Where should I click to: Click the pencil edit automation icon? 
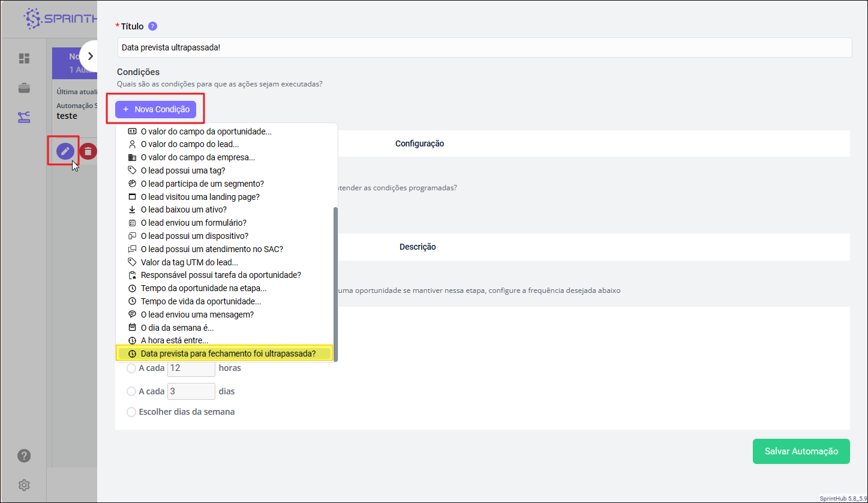pyautogui.click(x=65, y=151)
